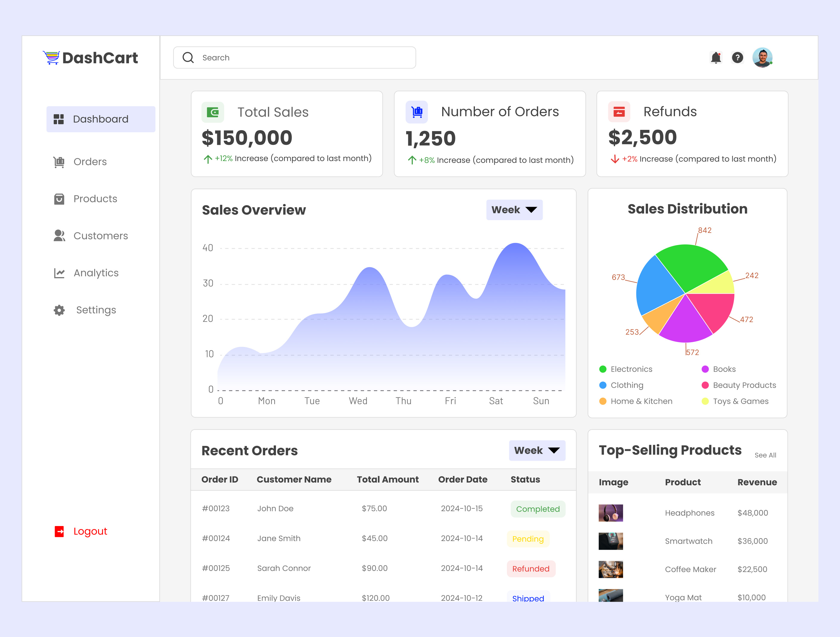Open Settings via the gear icon
Image resolution: width=840 pixels, height=637 pixels.
pos(59,310)
